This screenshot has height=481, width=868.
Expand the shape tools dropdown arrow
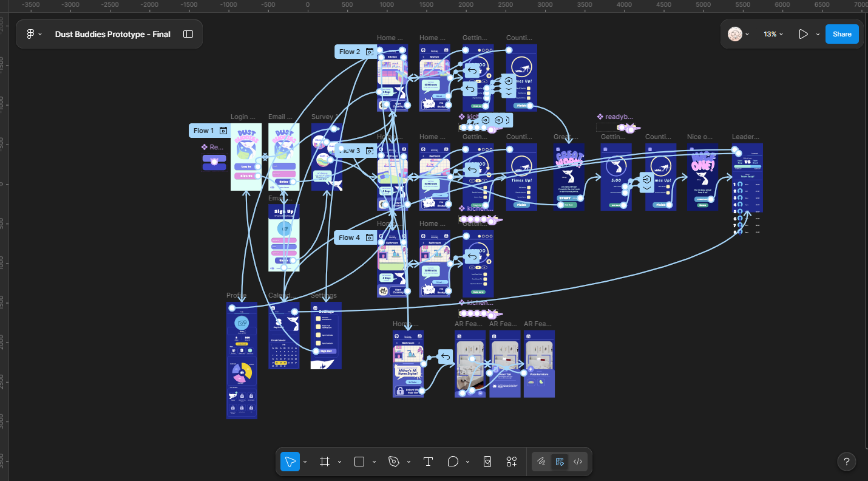click(374, 462)
